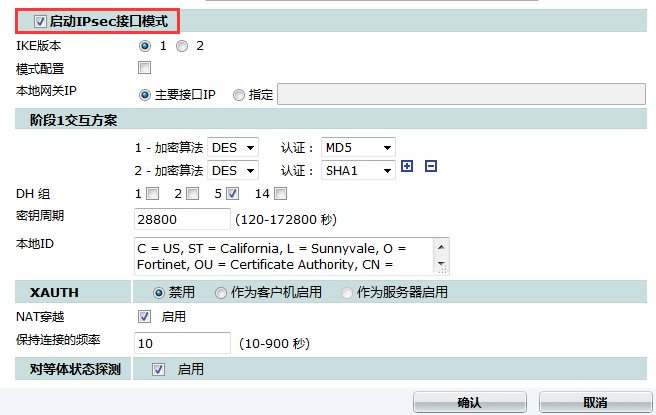The height and width of the screenshot is (415, 656).
Task: Click the minus icon to remove proposal
Action: point(431,167)
